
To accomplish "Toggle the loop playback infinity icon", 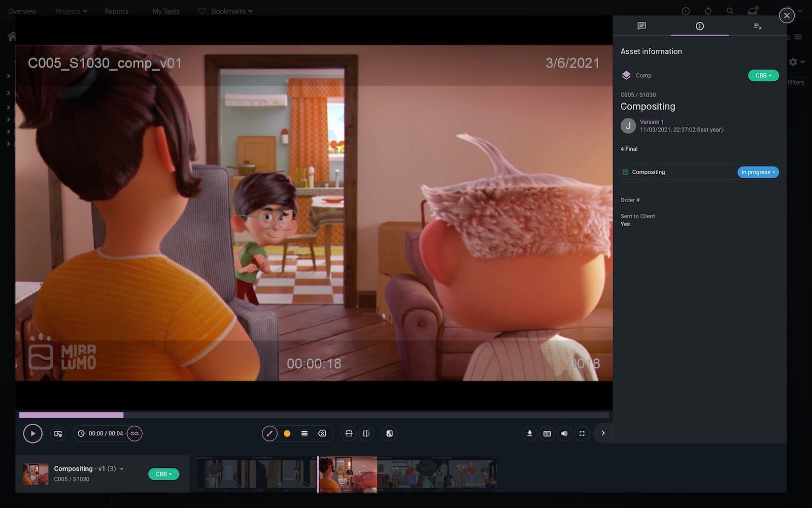I will 134,433.
